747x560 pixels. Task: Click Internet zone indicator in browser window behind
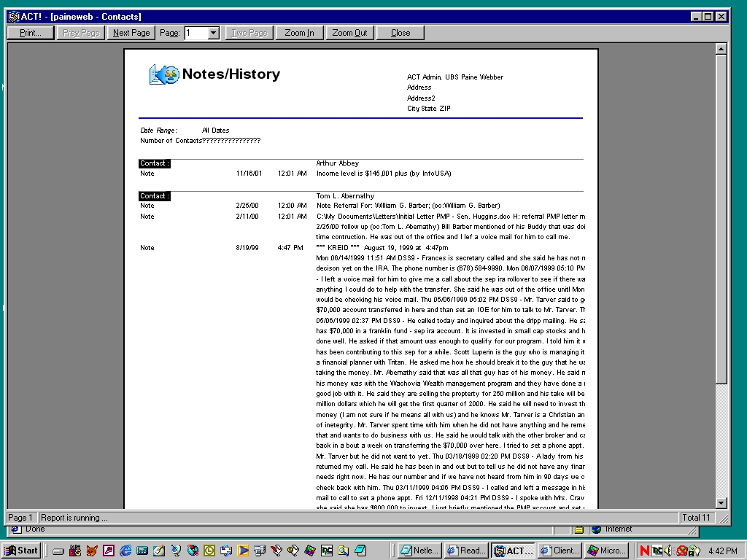pos(618,529)
